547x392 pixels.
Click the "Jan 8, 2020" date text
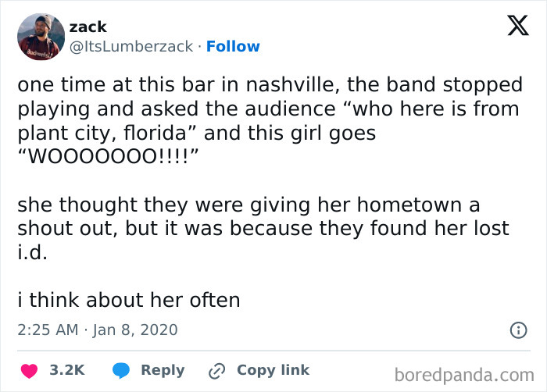point(136,330)
